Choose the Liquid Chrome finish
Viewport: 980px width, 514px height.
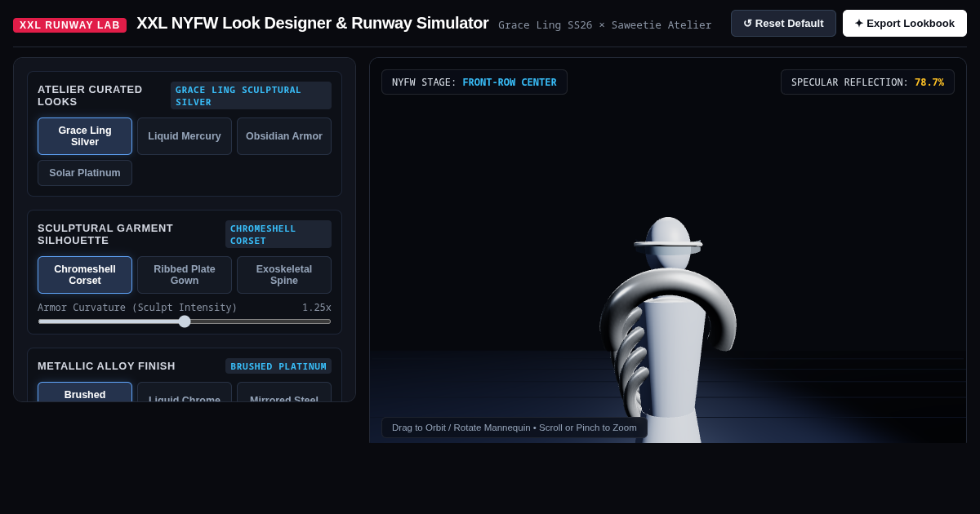point(185,392)
